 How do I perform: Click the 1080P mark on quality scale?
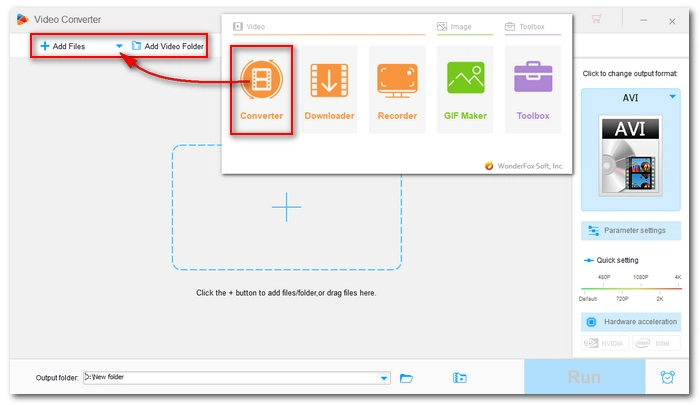tap(641, 277)
